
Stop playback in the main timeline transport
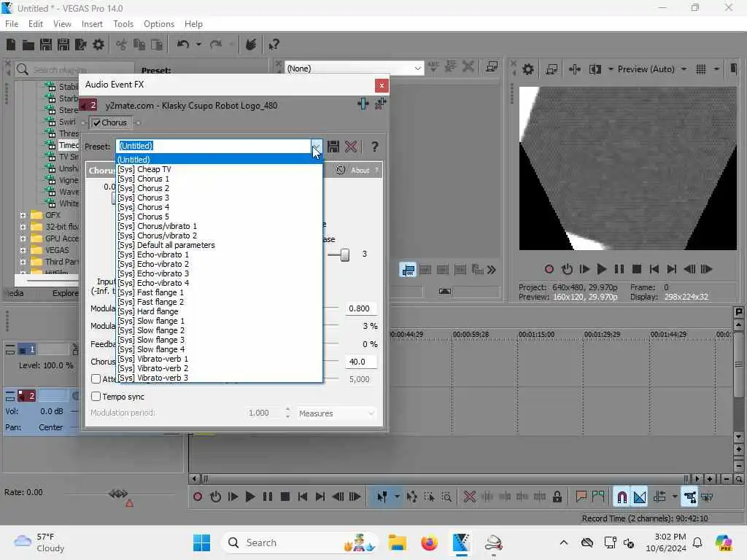pos(285,497)
